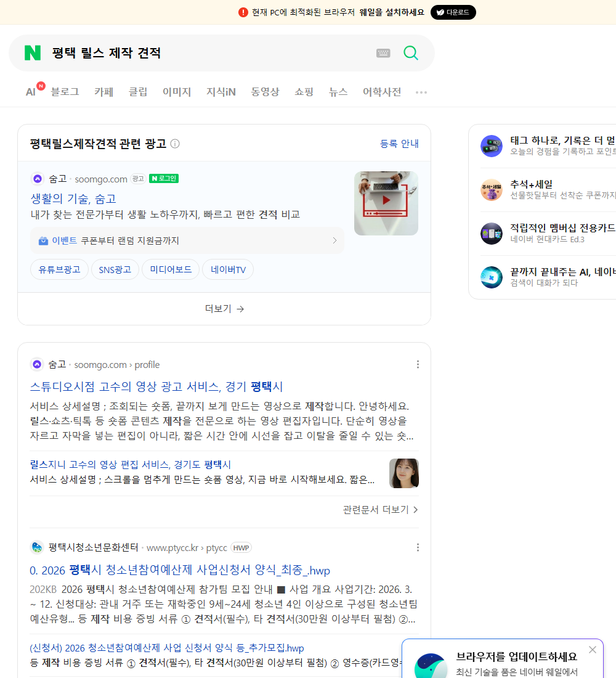Click the SNS광고 chip
The width and height of the screenshot is (616, 678).
(x=115, y=270)
